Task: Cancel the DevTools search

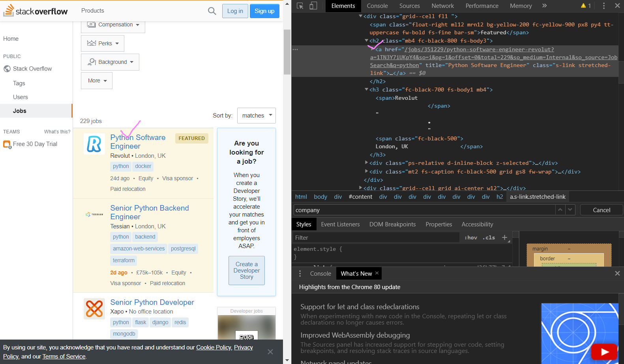Action: click(x=602, y=210)
